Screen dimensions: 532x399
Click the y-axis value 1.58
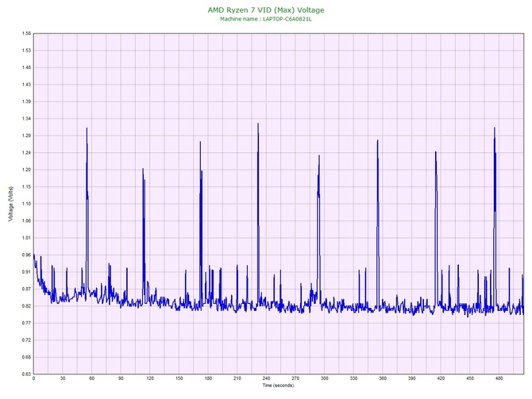click(x=26, y=33)
